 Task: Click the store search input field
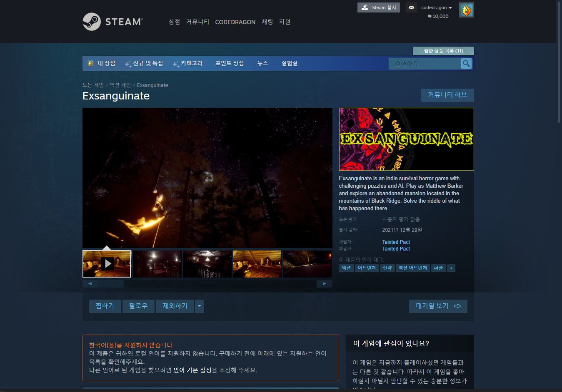coord(425,63)
